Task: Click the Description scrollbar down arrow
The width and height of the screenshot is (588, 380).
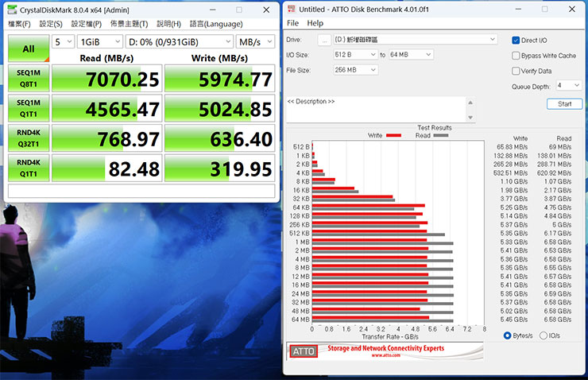Action: click(x=470, y=118)
